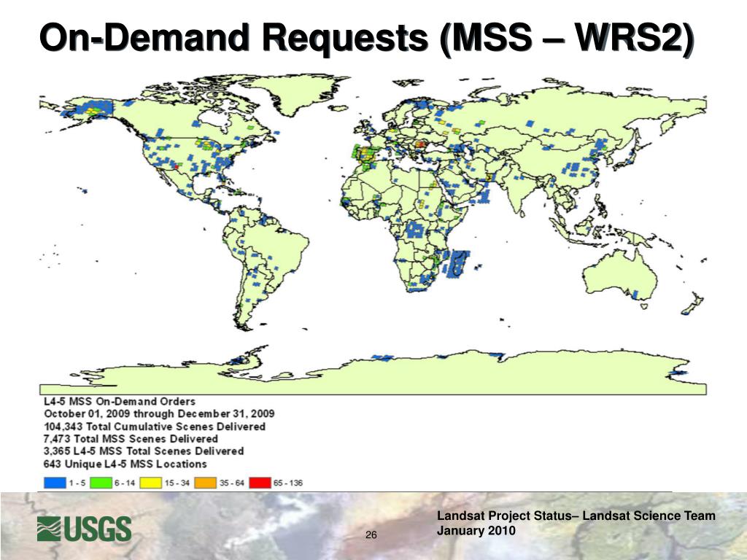Click 7,473 Total MSS Scenes Delivered line

131,438
